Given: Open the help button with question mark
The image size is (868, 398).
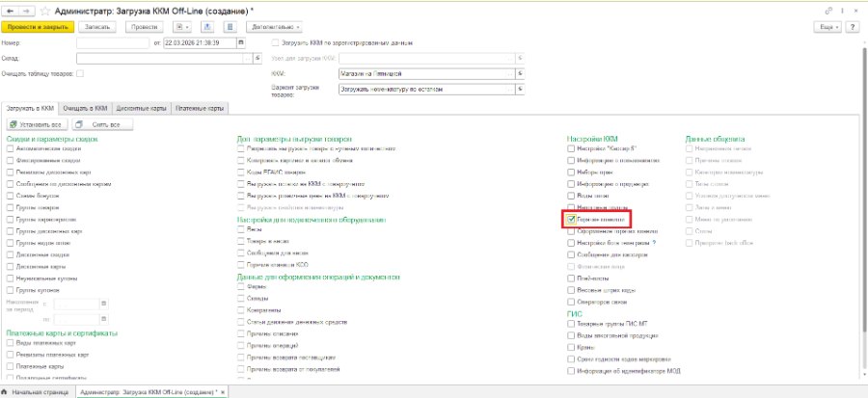Looking at the screenshot, I should point(852,27).
